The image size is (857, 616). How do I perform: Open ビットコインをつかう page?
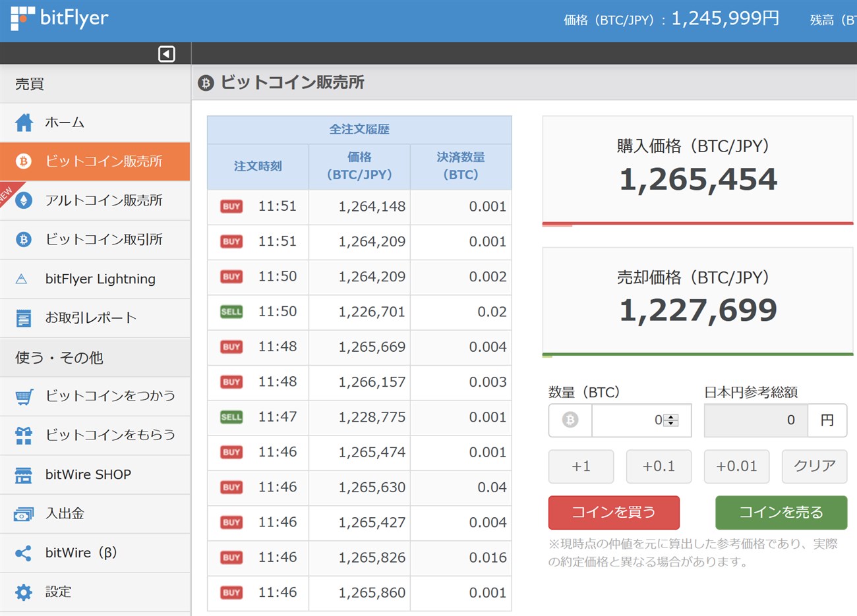tap(95, 397)
